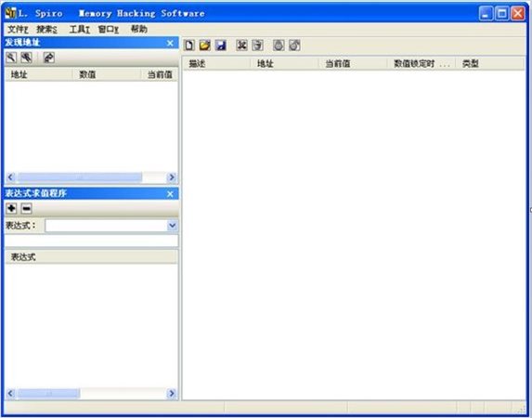Image resolution: width=532 pixels, height=418 pixels.
Task: Minimize the Memory Hacking Software window
Action: (486, 14)
